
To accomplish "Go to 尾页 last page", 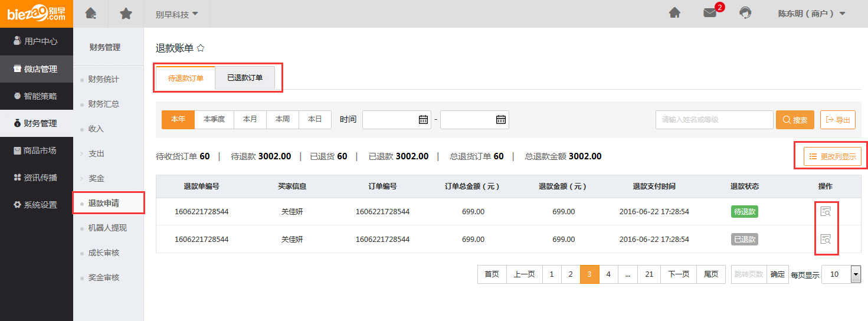I will [x=711, y=274].
